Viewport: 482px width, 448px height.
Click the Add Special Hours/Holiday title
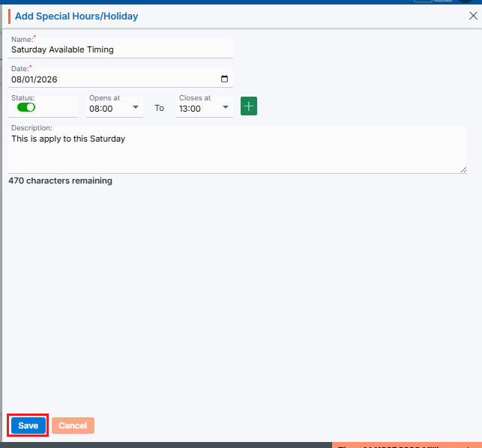76,16
